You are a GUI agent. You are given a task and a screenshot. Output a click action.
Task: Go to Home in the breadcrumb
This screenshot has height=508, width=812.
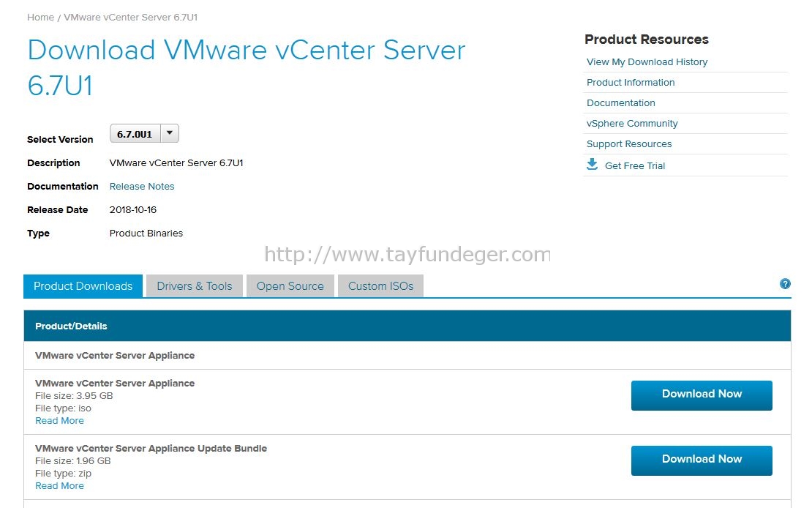pyautogui.click(x=40, y=17)
